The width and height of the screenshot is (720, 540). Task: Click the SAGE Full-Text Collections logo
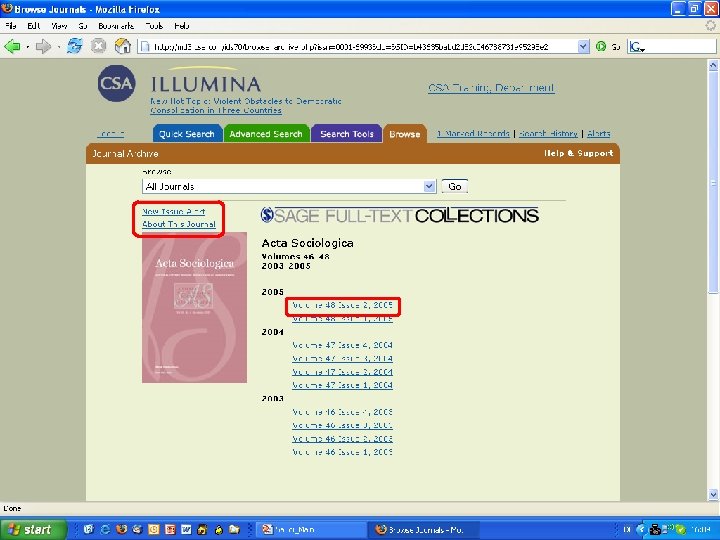point(400,215)
